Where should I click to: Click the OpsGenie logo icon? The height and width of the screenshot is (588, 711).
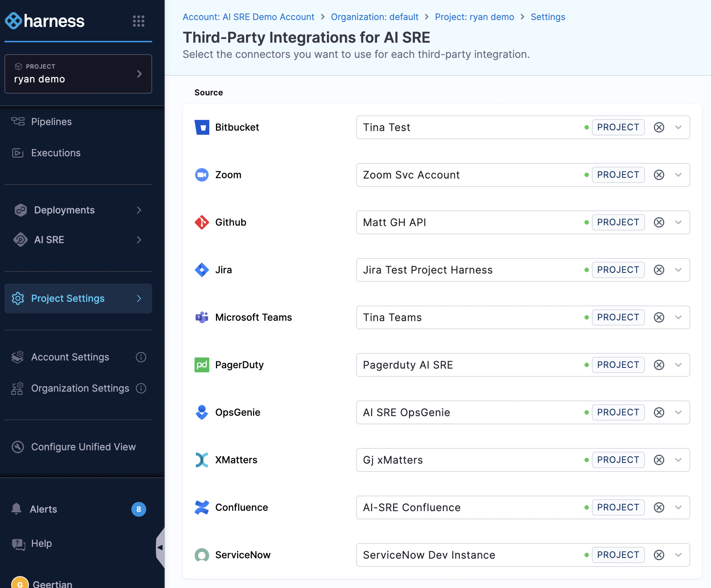click(202, 412)
